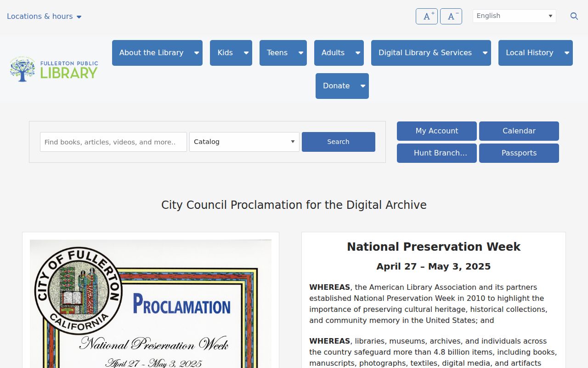
Task: Click the City Council Proclamation page title
Action: tap(294, 205)
